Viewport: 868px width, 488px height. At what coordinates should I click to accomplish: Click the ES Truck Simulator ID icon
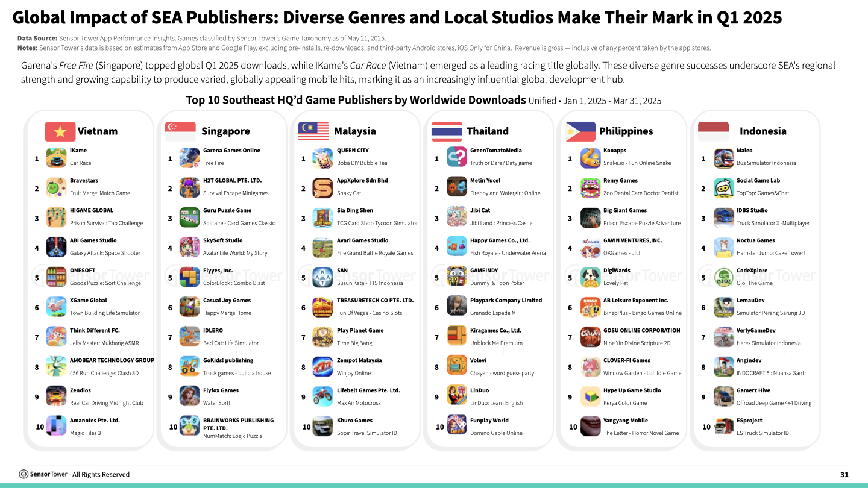point(723,427)
